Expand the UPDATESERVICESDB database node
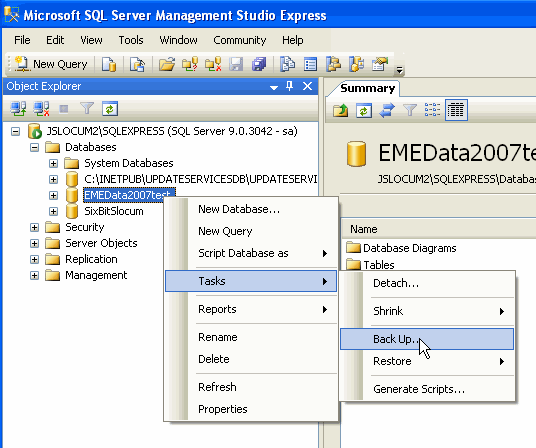Image resolution: width=536 pixels, height=448 pixels. coord(53,179)
